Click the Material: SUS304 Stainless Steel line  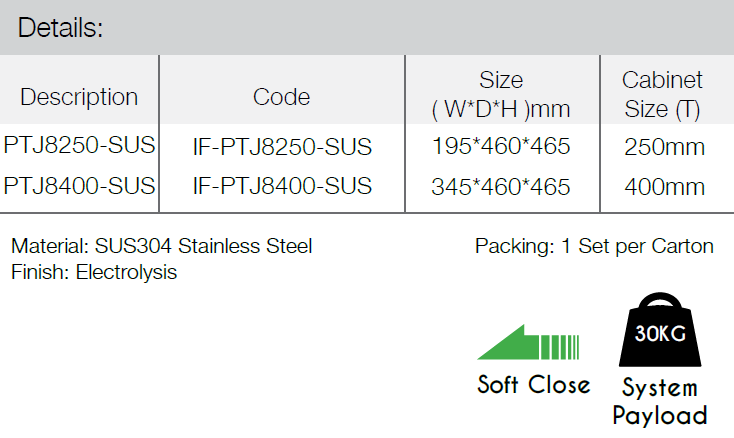tap(162, 246)
